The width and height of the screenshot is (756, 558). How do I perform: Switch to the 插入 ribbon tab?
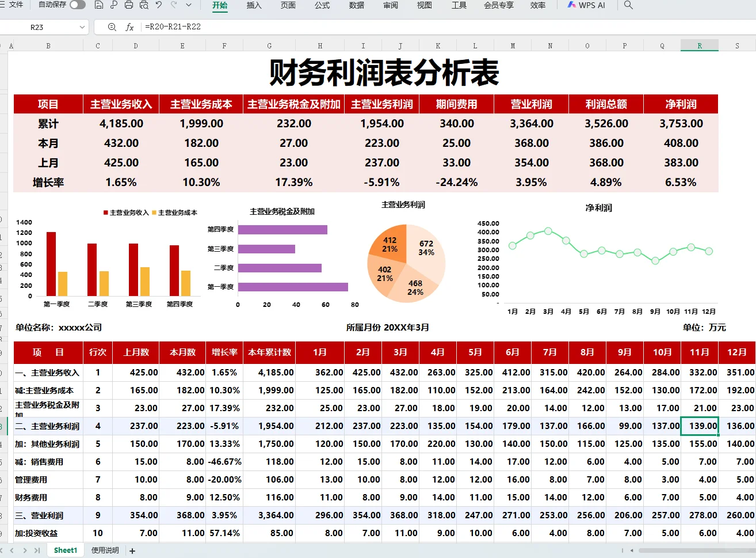point(254,5)
